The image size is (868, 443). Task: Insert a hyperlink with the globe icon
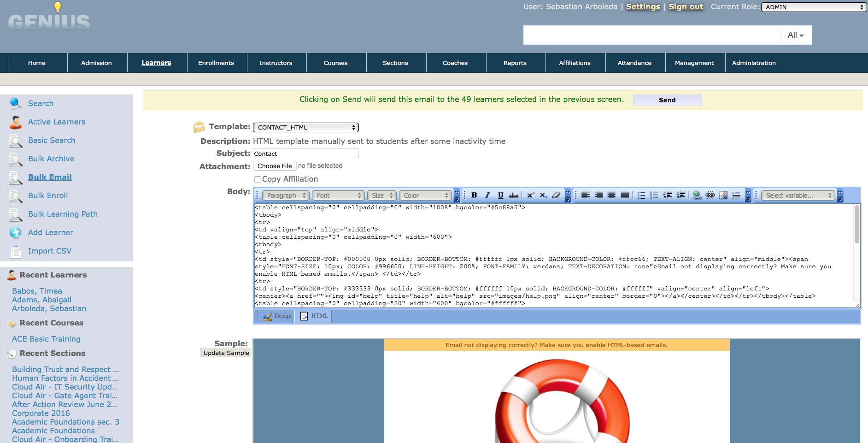[x=697, y=195]
